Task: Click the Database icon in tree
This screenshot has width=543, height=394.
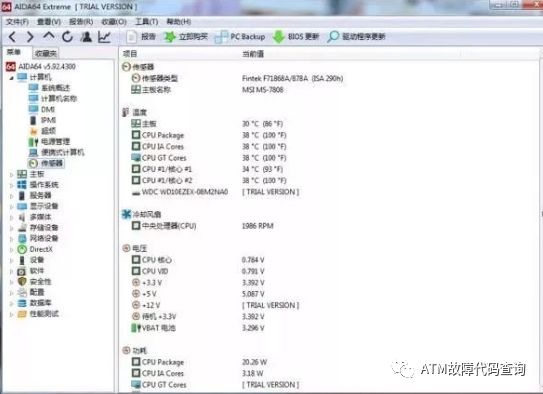Action: tap(22, 303)
